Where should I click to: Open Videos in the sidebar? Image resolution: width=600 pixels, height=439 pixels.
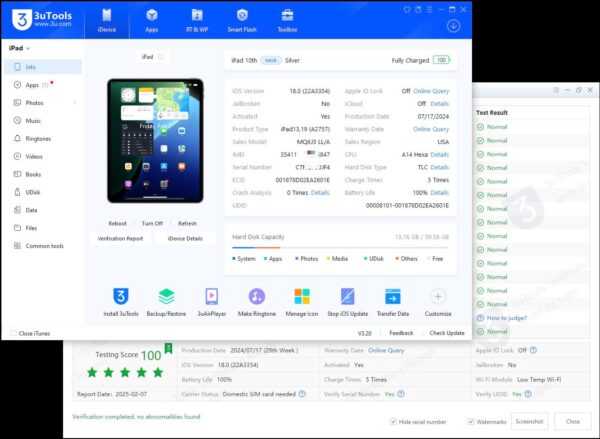point(43,157)
